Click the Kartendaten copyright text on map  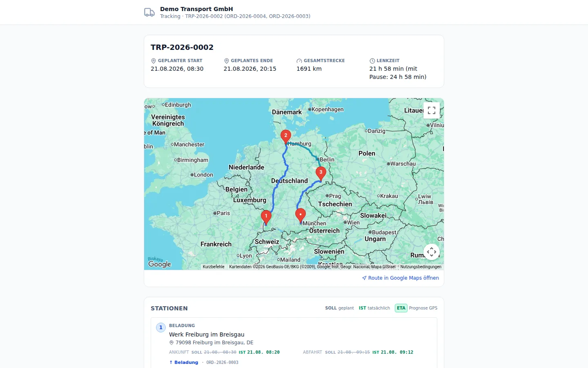(312, 267)
